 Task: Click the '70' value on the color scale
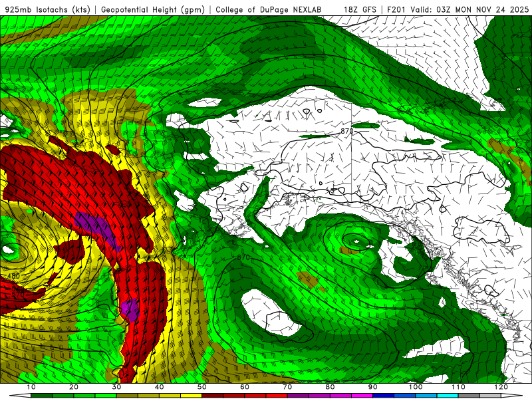(x=287, y=387)
